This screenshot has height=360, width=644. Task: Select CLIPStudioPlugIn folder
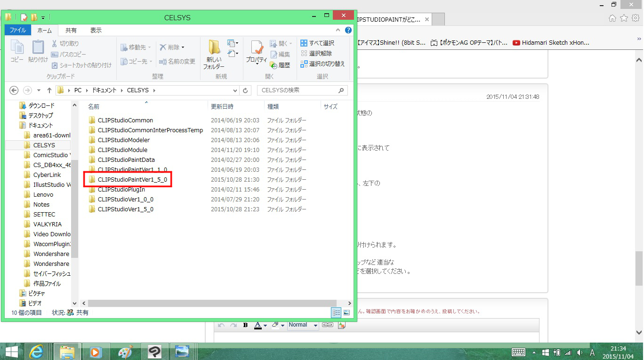coord(121,190)
